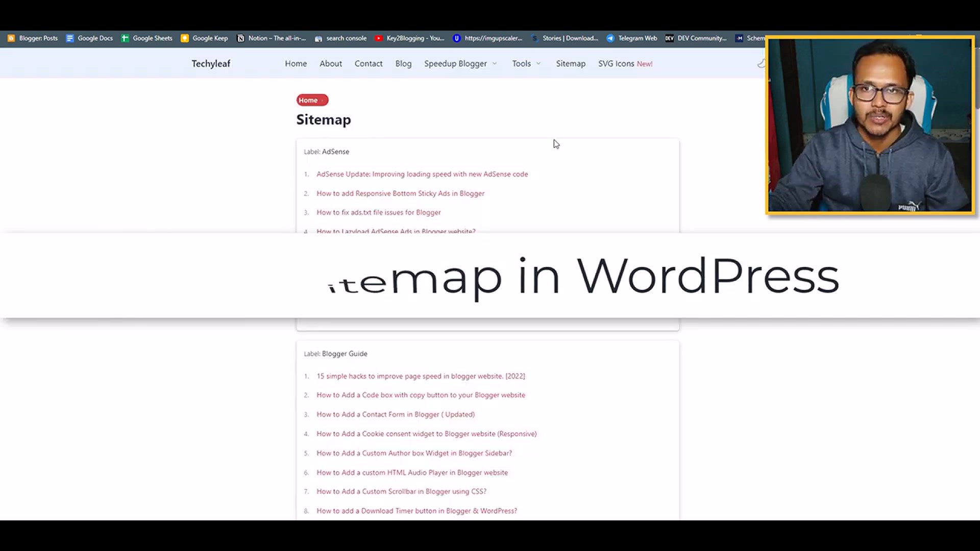The image size is (980, 551).
Task: Click the Sitemap page title
Action: [x=324, y=119]
